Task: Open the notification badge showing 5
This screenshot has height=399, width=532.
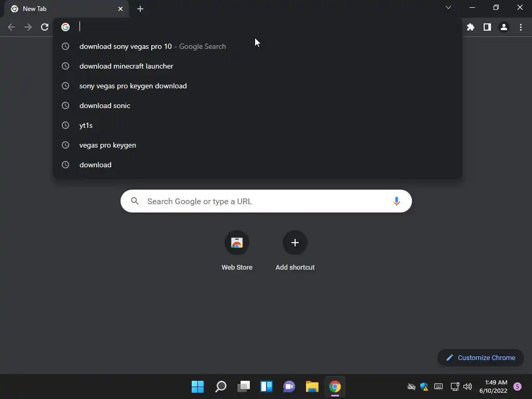Action: coord(517,387)
